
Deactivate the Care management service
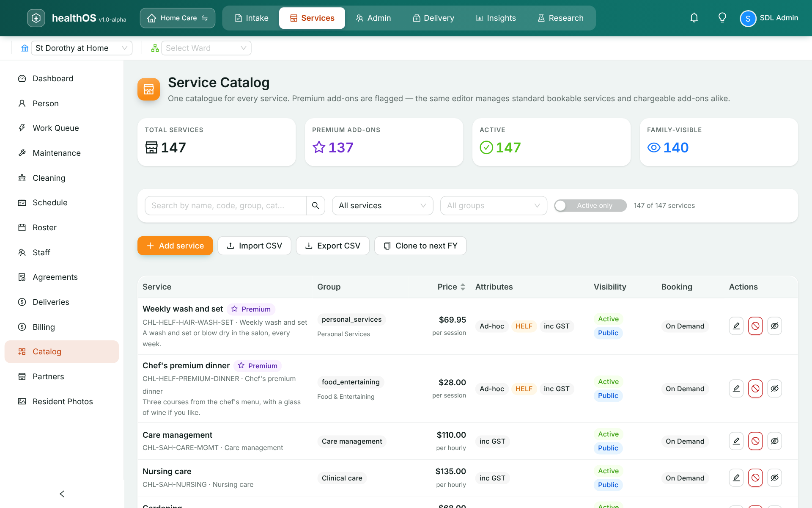point(755,441)
